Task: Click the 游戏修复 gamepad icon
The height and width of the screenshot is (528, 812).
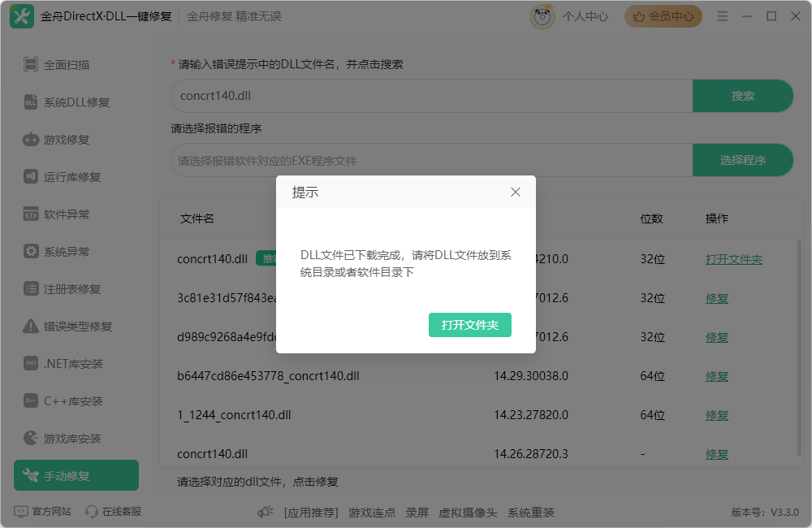Action: [x=31, y=140]
